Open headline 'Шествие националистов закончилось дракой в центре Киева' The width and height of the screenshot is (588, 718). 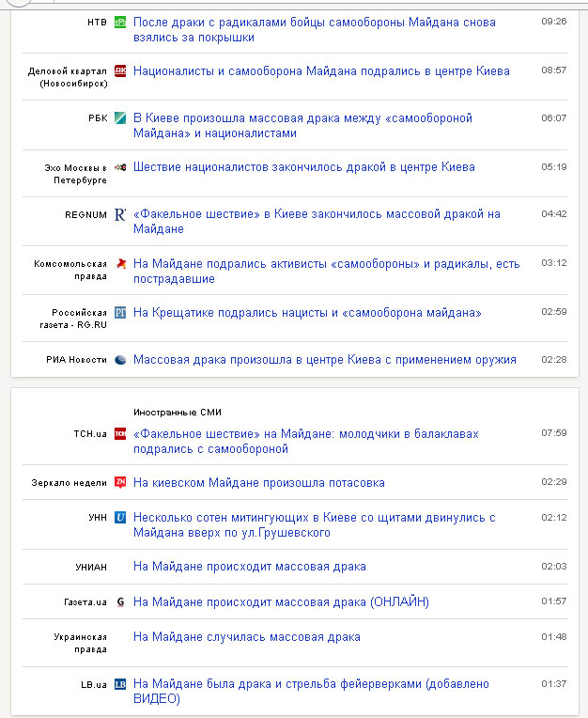tap(303, 167)
